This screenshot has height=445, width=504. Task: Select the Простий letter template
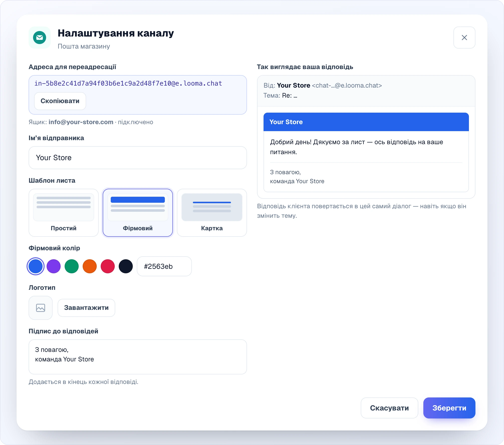[x=64, y=212]
